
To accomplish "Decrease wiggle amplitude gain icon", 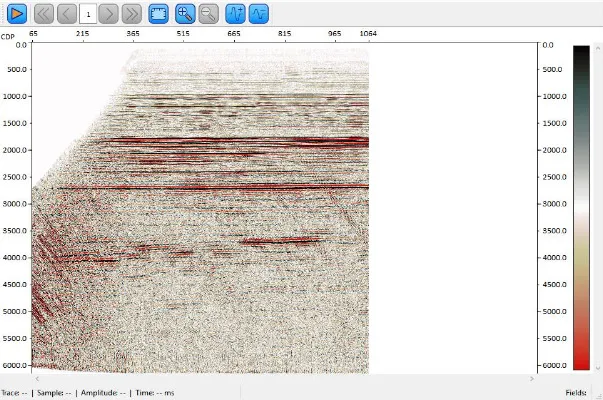I will point(259,14).
